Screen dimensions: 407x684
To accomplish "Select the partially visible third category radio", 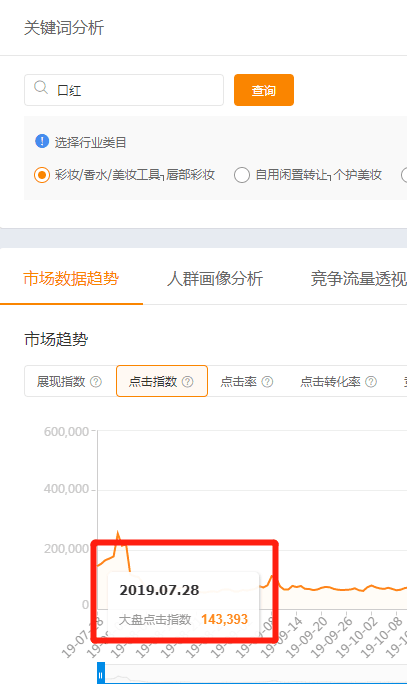I will [x=404, y=175].
